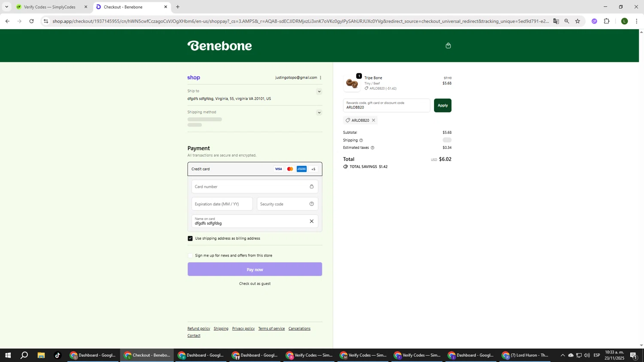This screenshot has height=362, width=644.
Task: Choose Check out as guest
Action: point(255,284)
